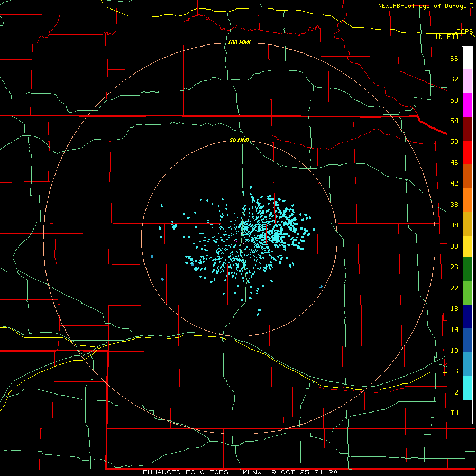Click the "26" legend value

454,267
